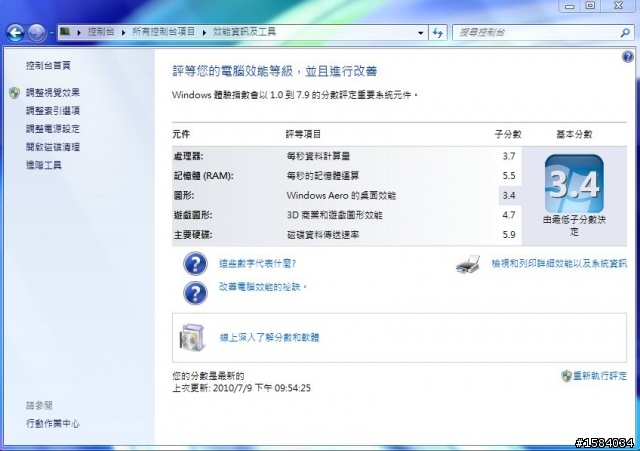The height and width of the screenshot is (451, 640).
Task: Select 所有控制台項目 breadcrumb
Action: pos(163,32)
